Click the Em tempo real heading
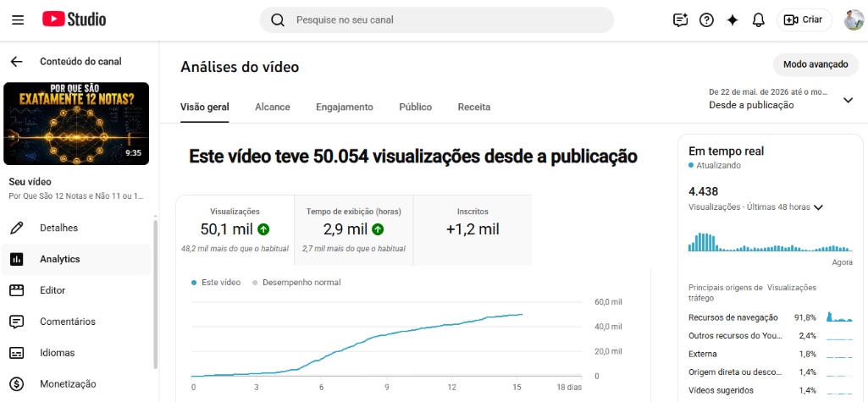Image resolution: width=868 pixels, height=402 pixels. pyautogui.click(x=727, y=151)
